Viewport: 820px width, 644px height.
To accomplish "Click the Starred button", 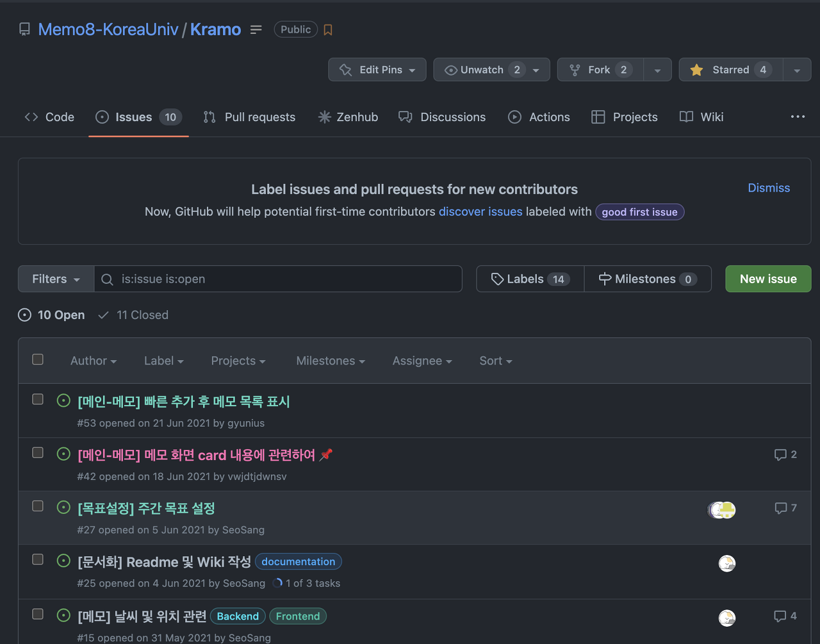I will click(x=731, y=70).
